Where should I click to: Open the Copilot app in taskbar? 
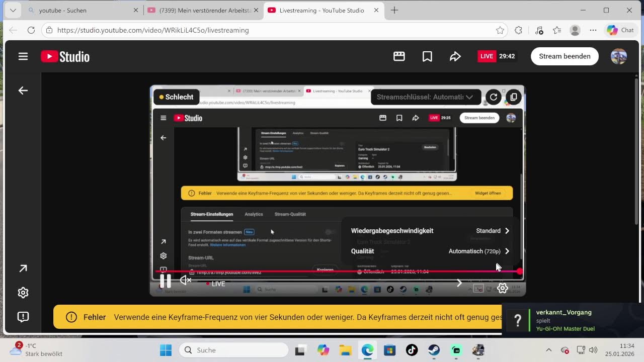coord(323,350)
